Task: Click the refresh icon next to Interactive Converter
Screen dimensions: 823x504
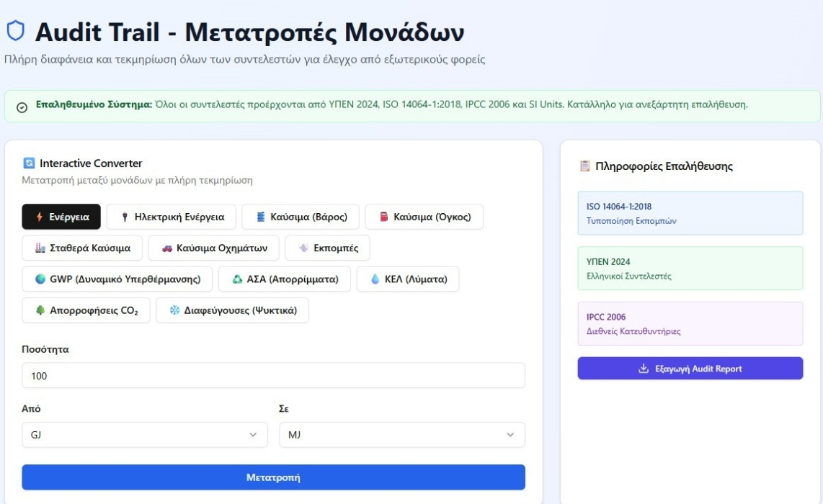Action: click(29, 163)
